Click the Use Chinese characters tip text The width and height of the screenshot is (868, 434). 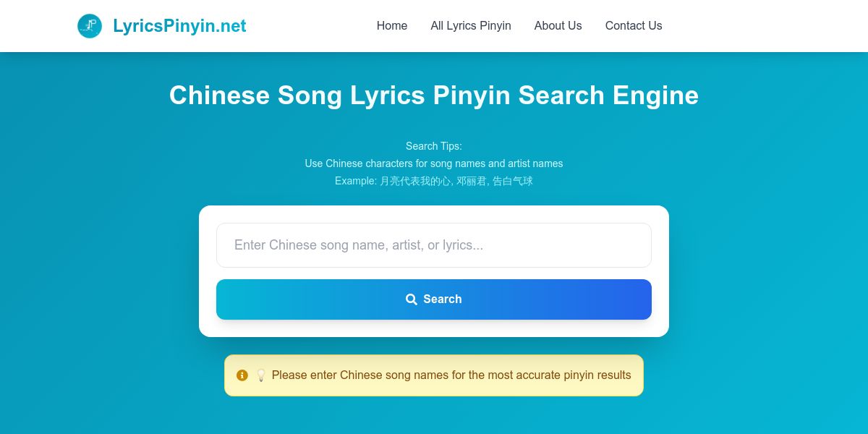[x=434, y=163]
